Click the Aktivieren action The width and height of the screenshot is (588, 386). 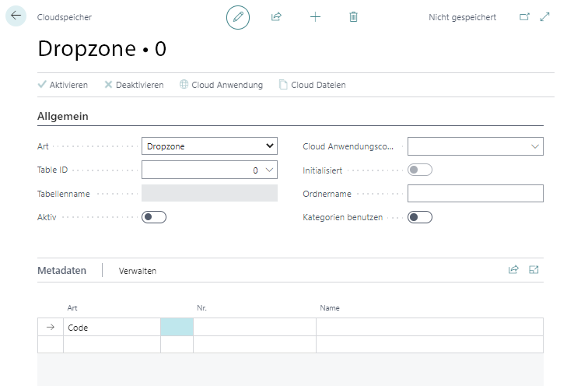point(63,85)
